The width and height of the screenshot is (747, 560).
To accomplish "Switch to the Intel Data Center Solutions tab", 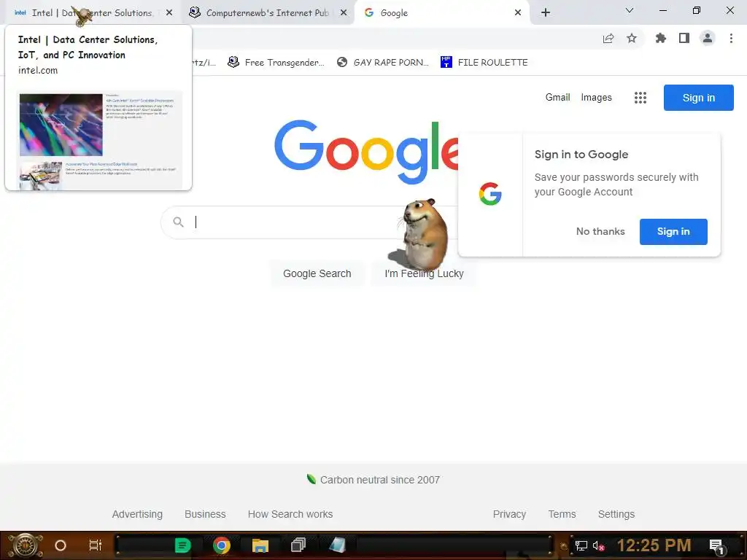I will [x=90, y=13].
